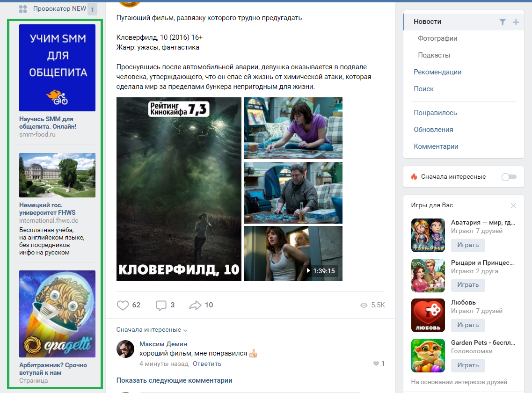Open photo of bearded man at table
Image resolution: width=532 pixels, height=393 pixels.
click(293, 192)
